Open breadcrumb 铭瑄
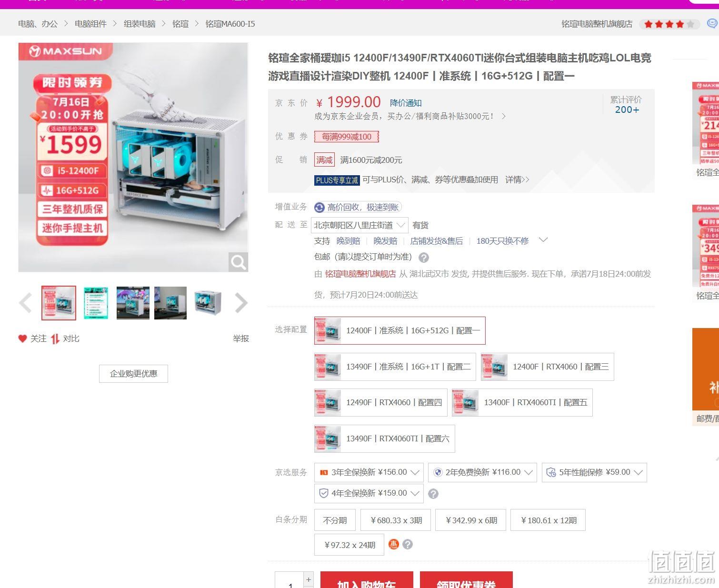This screenshot has height=588, width=719. pos(180,24)
